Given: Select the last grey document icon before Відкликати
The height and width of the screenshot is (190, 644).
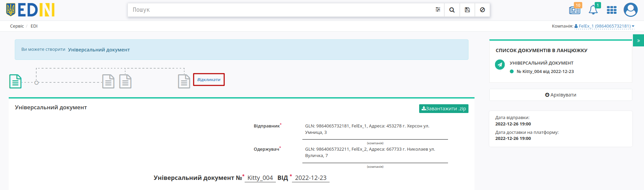Looking at the screenshot, I should 184,81.
